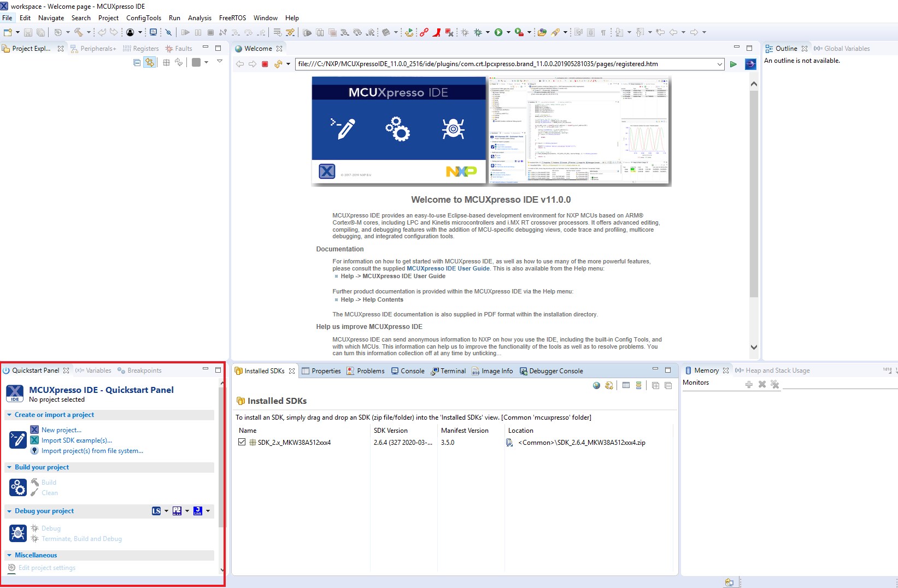Select LinkServer debug probe icon
Image resolution: width=898 pixels, height=588 pixels.
[x=156, y=511]
